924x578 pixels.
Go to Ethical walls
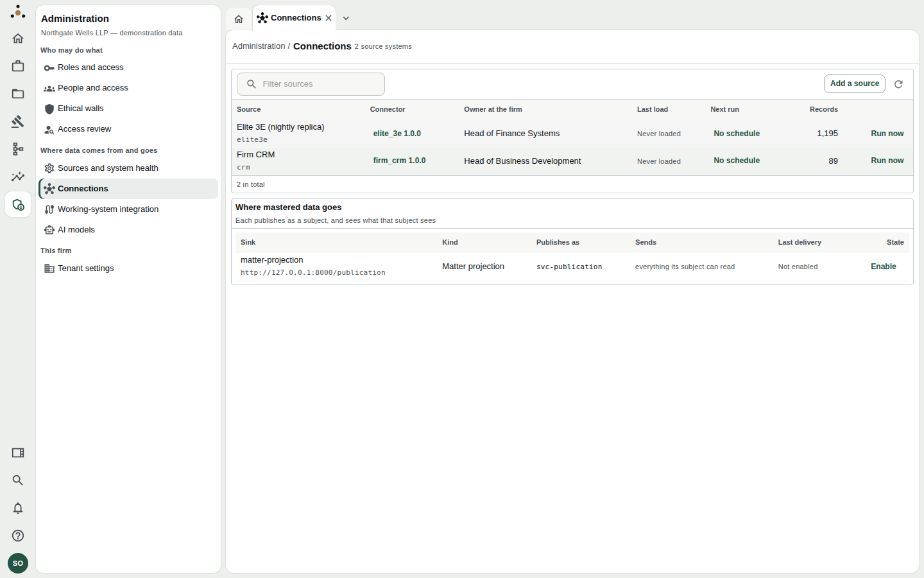pos(128,109)
